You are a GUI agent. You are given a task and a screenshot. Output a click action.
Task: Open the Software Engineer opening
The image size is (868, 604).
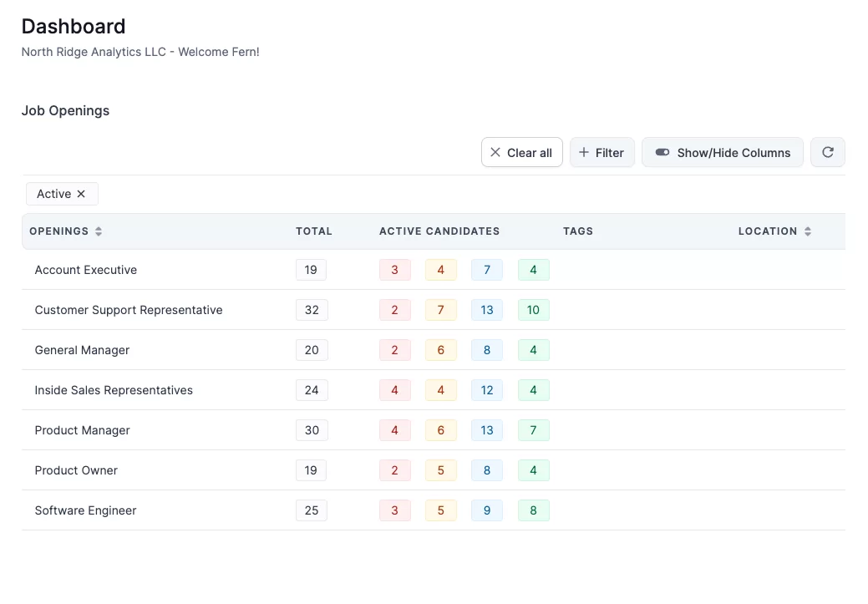click(85, 510)
